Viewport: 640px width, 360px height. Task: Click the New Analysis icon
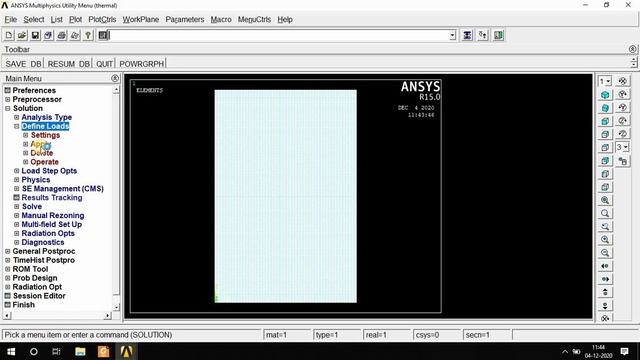pyautogui.click(x=9, y=36)
